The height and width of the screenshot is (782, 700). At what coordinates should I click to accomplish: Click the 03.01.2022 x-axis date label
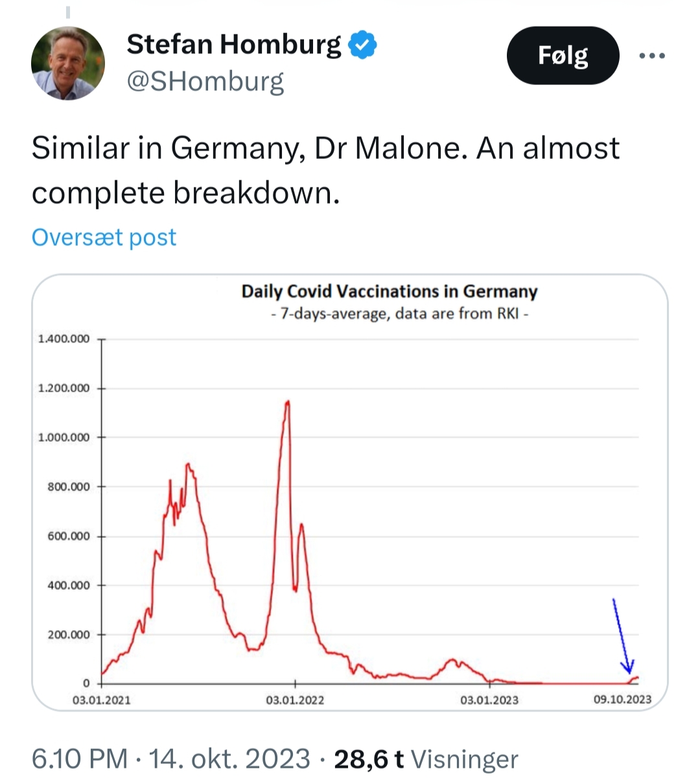tap(295, 700)
